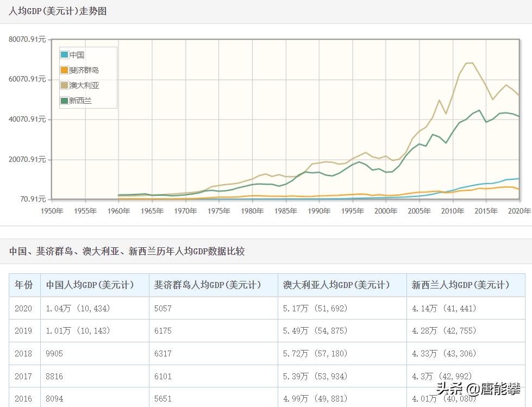Viewport: 532px width, 407px height.
Task: Click the green 新西兰 legend color swatch
Action: click(x=65, y=101)
